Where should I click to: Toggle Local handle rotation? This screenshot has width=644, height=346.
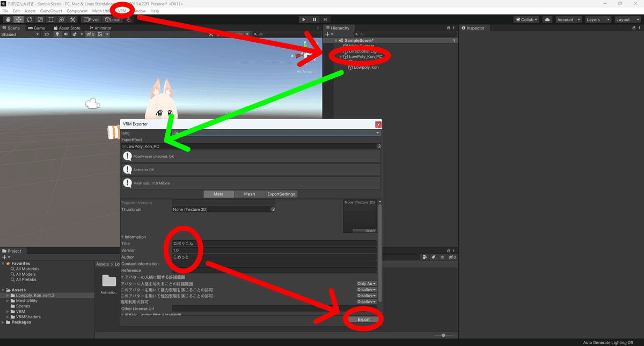tap(112, 19)
